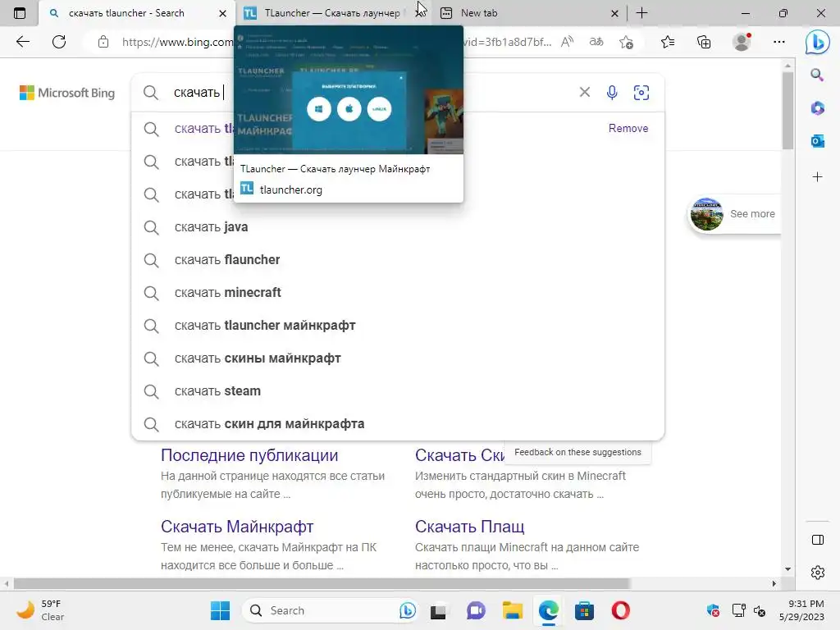Viewport: 840px width, 630px height.
Task: Open Bing Chat sidebar button
Action: (818, 42)
